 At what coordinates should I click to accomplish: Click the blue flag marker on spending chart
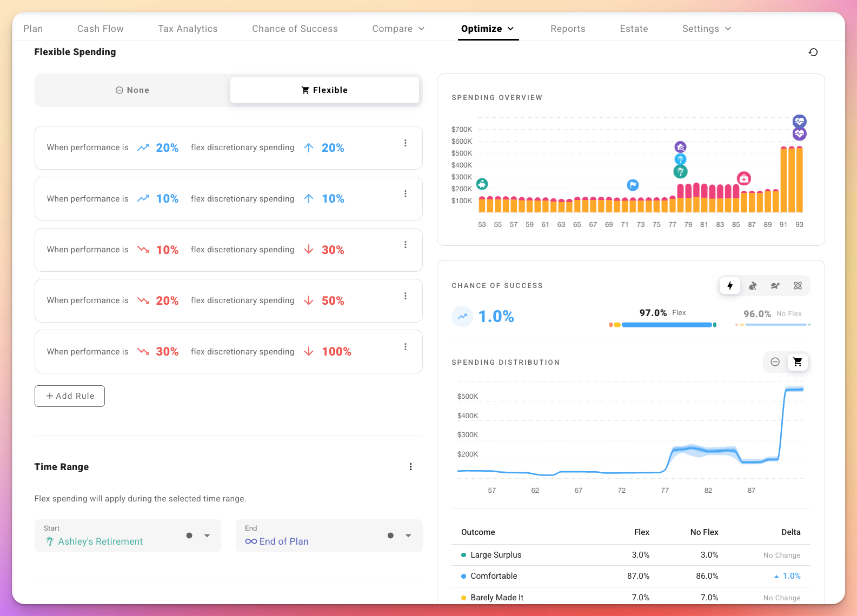[x=633, y=185]
